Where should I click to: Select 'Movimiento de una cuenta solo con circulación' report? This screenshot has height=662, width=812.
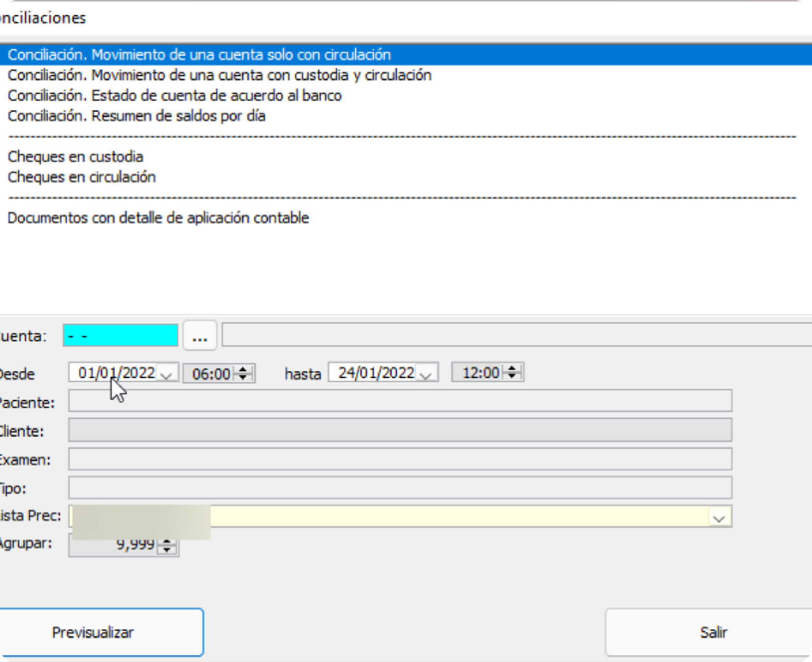pos(199,55)
